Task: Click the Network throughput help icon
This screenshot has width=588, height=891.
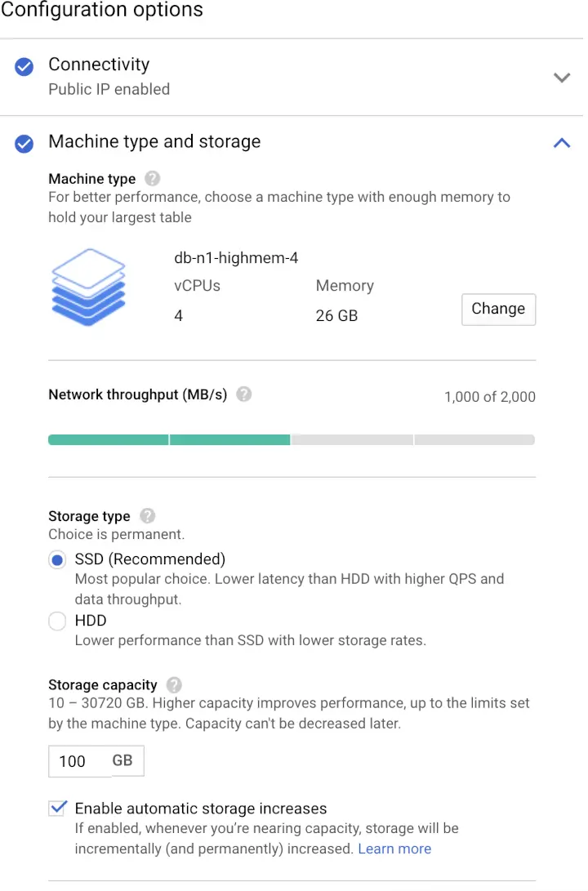Action: (243, 394)
